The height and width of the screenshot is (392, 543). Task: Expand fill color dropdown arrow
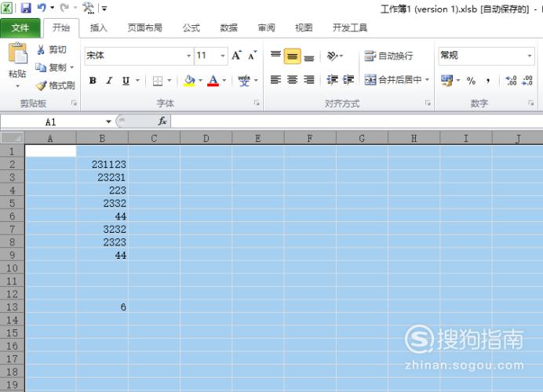[201, 81]
